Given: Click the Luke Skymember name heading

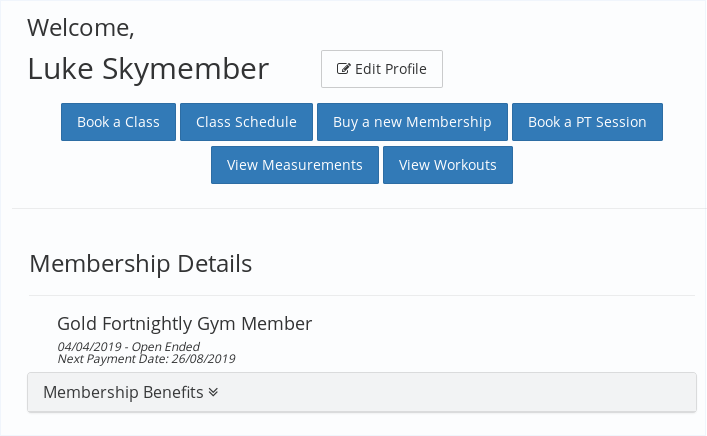Looking at the screenshot, I should click(x=148, y=68).
